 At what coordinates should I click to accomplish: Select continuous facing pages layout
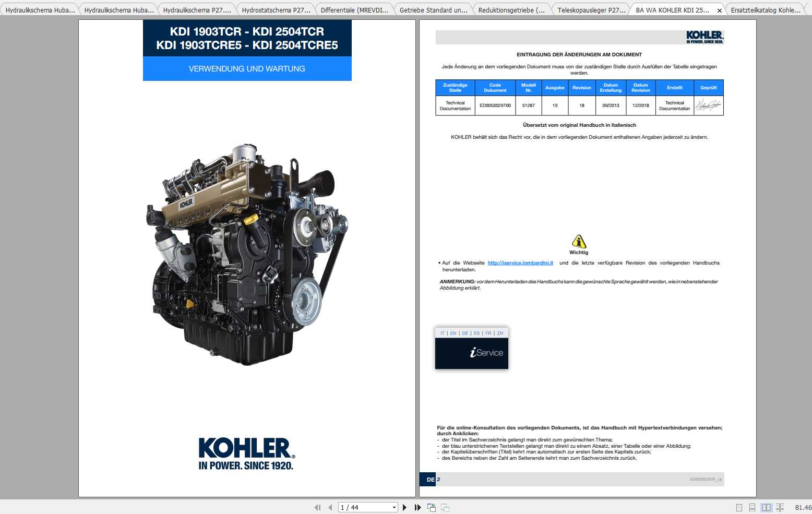[x=780, y=507]
